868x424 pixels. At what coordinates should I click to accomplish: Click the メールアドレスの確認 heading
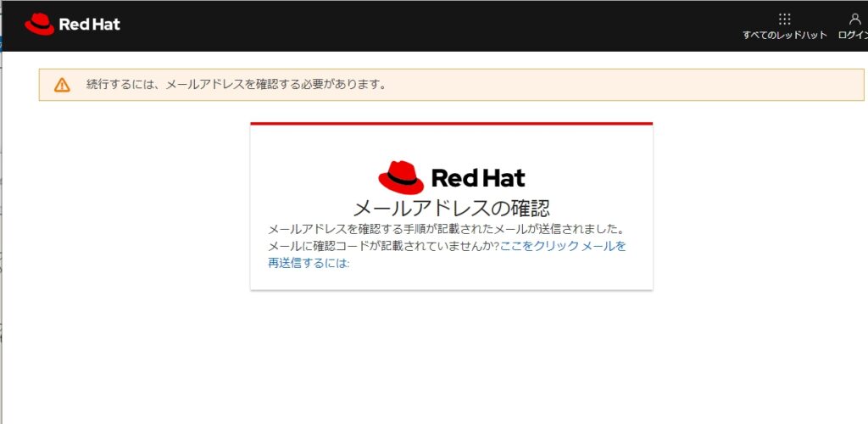(x=452, y=209)
